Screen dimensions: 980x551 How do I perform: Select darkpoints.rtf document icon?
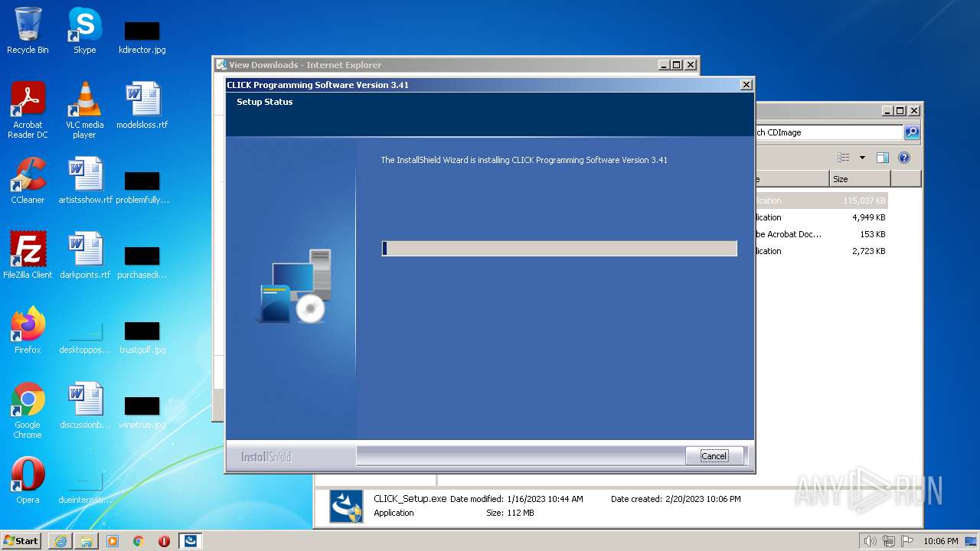[85, 256]
